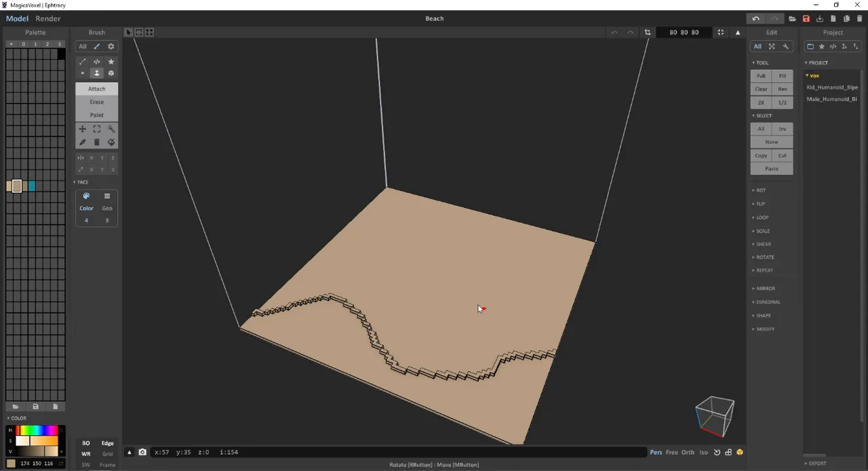The width and height of the screenshot is (868, 471).
Task: Toggle Edge display option
Action: click(x=107, y=443)
